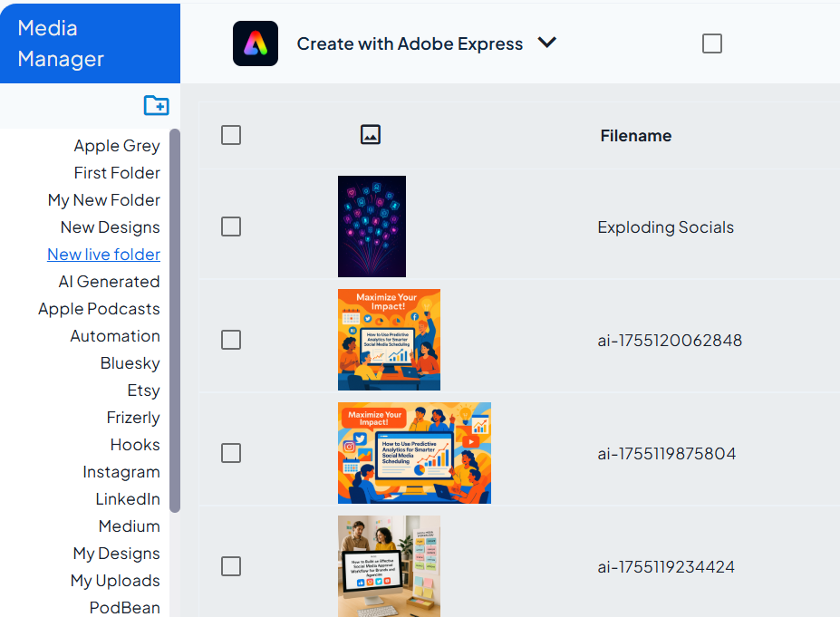The height and width of the screenshot is (617, 840).
Task: Tick the checkbox in the top toolbar
Action: pos(712,43)
